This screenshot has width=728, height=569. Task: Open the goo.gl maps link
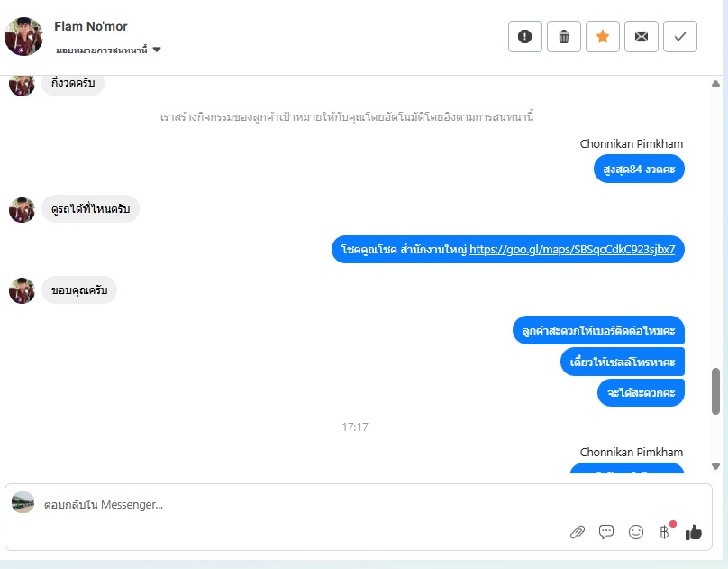tap(572, 250)
